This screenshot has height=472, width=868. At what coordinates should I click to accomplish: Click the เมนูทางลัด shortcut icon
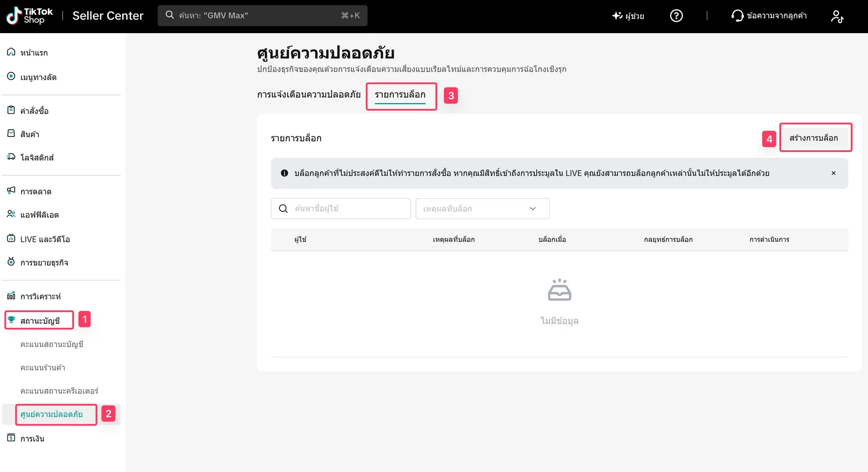point(11,76)
